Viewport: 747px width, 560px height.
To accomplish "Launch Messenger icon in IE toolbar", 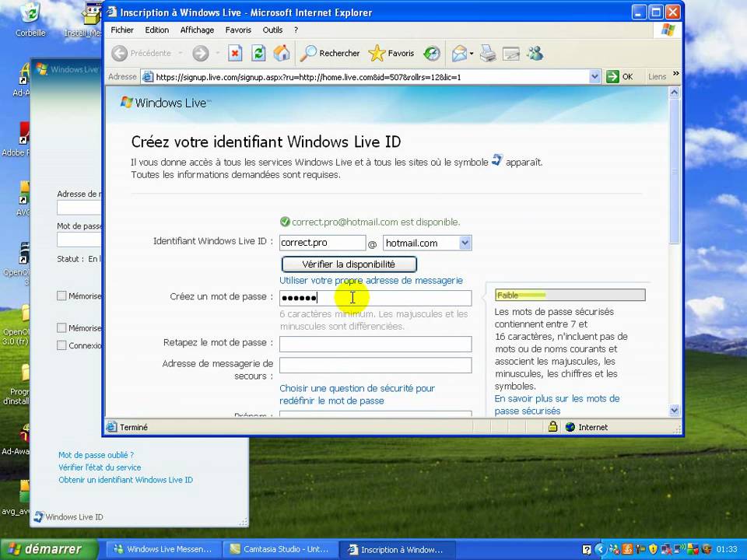I will (535, 54).
